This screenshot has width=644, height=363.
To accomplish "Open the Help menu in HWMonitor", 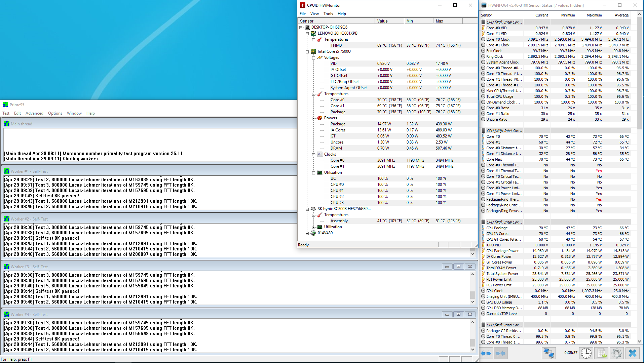I will pos(342,14).
